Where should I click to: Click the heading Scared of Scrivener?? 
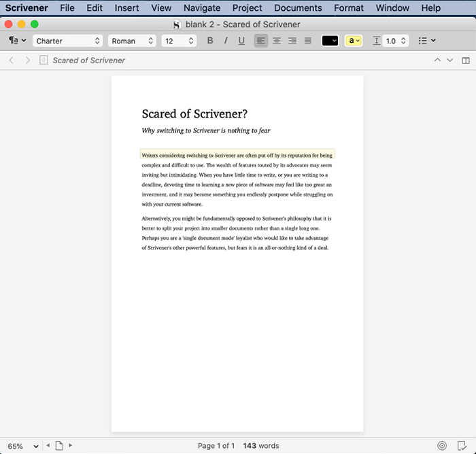coord(194,113)
